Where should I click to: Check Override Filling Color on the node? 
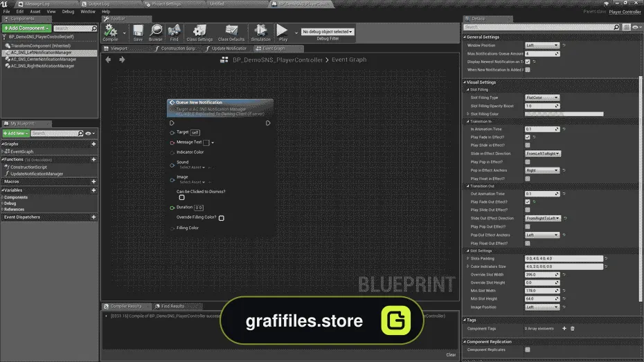click(222, 218)
